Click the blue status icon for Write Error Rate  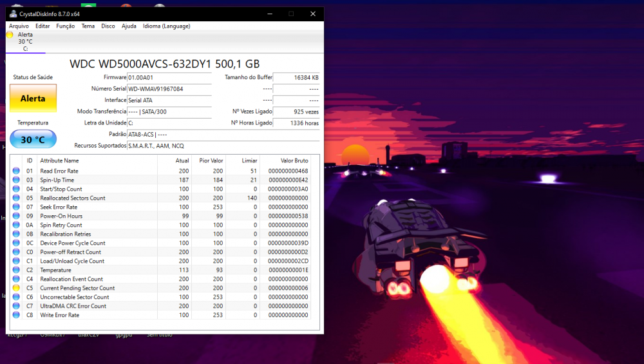click(16, 315)
